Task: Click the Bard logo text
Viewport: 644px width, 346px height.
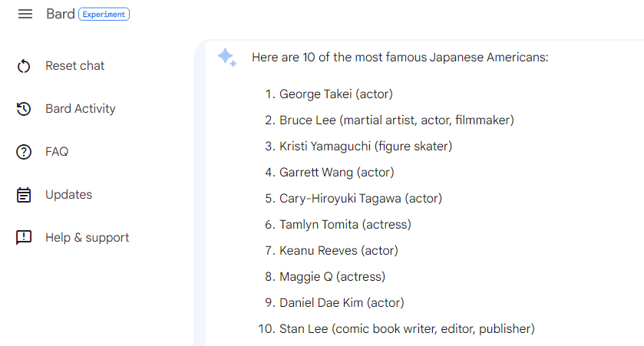Action: click(x=61, y=14)
